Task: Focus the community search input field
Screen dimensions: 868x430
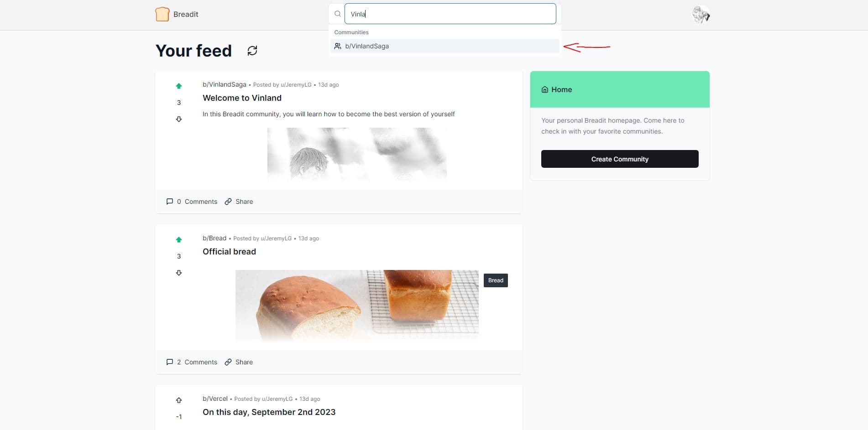Action: [450, 14]
